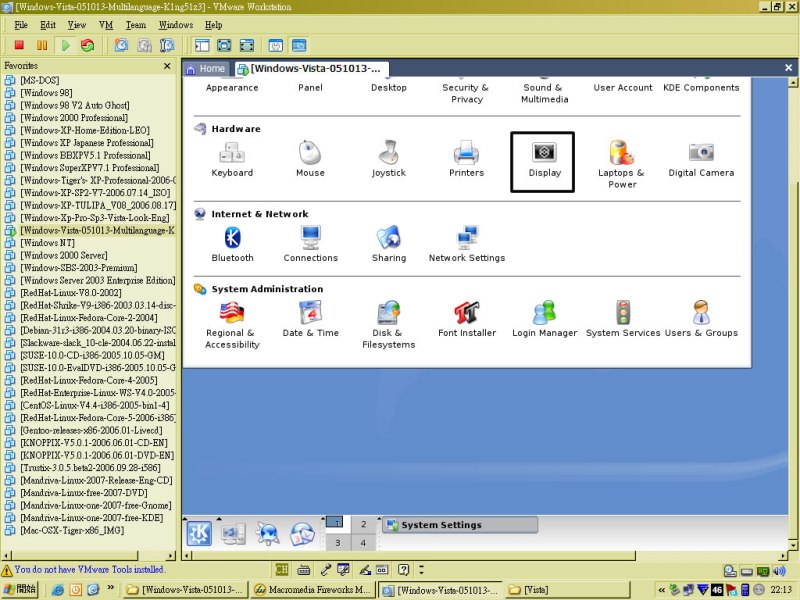Open the Sharing settings icon
The height and width of the screenshot is (600, 800).
[389, 244]
